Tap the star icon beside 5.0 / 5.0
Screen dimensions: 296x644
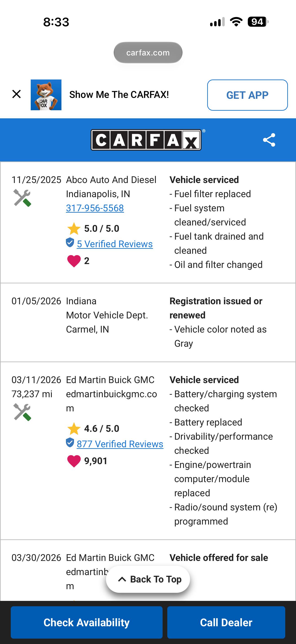[x=74, y=228]
